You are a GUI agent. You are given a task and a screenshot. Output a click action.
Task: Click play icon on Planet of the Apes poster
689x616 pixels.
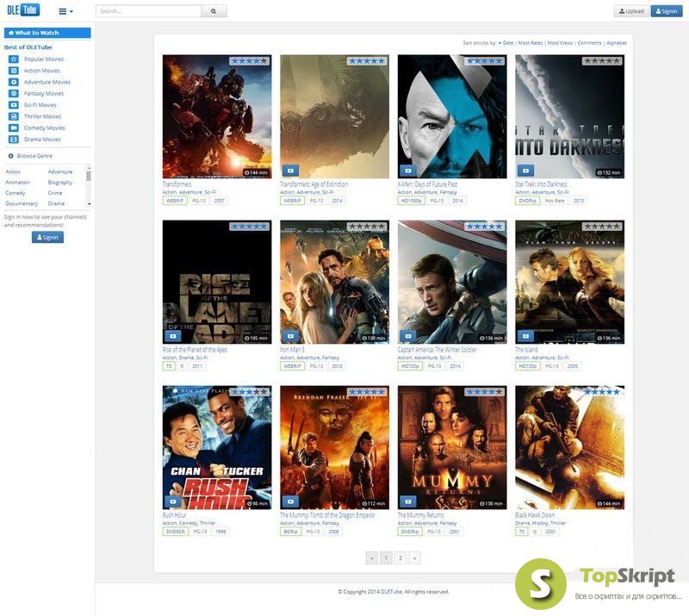[173, 336]
